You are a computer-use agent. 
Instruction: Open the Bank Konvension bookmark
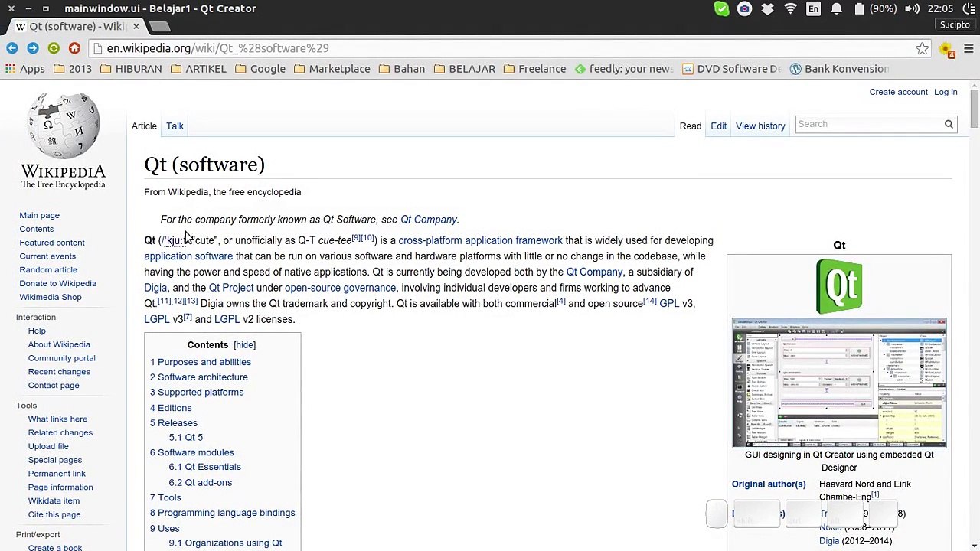tap(839, 69)
